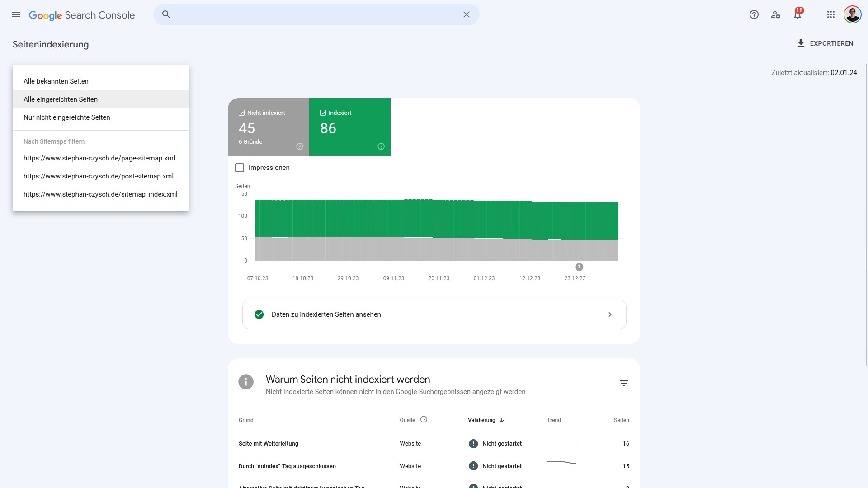Toggle the Impressionen checkbox
The height and width of the screenshot is (488, 868).
239,168
